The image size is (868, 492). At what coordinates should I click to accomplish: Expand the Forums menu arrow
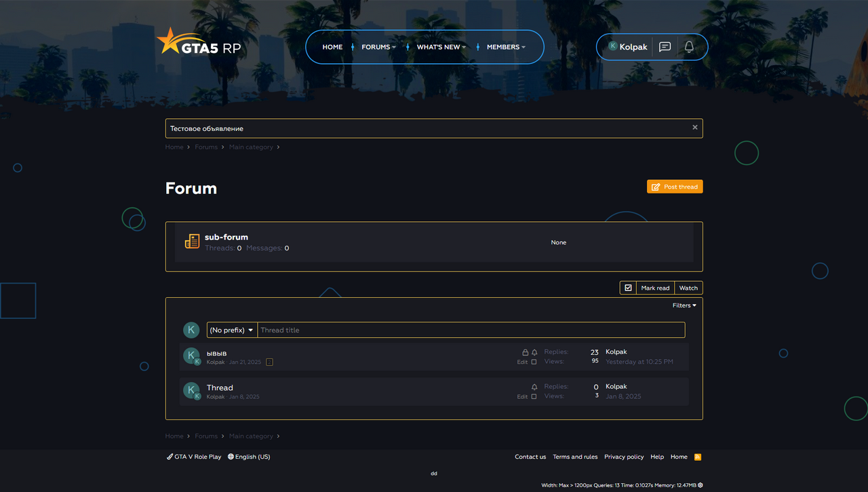click(394, 48)
